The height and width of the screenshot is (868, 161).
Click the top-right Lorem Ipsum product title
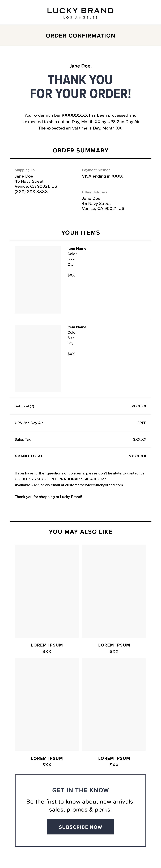pyautogui.click(x=114, y=645)
